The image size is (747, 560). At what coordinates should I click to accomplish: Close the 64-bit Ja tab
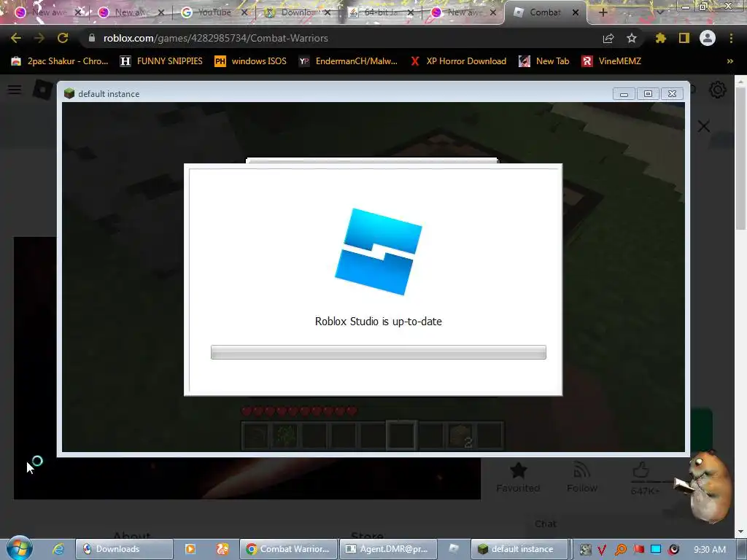coord(411,12)
